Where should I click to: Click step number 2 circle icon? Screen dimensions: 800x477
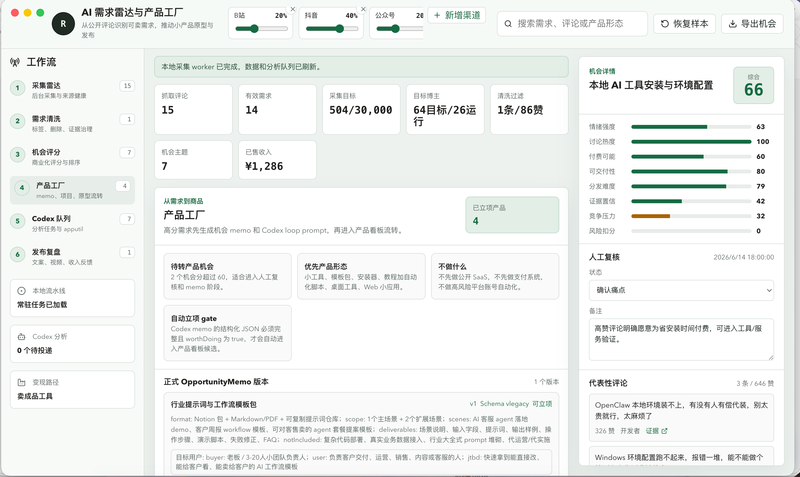tap(17, 121)
